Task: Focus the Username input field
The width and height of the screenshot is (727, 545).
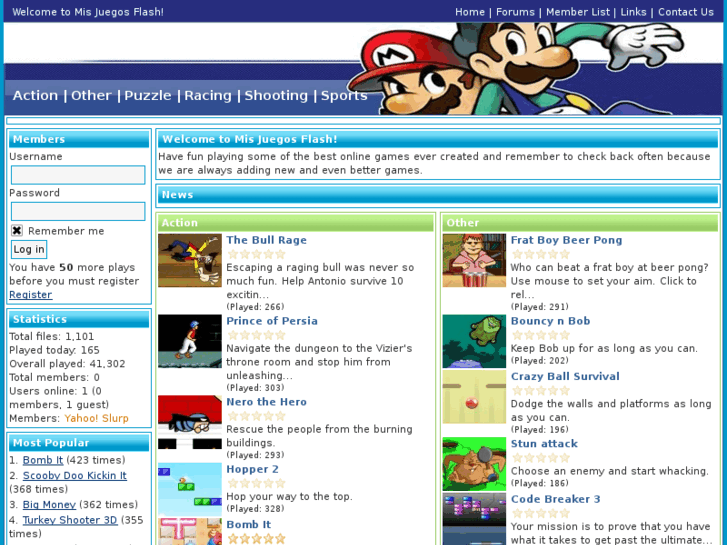Action: click(x=78, y=175)
